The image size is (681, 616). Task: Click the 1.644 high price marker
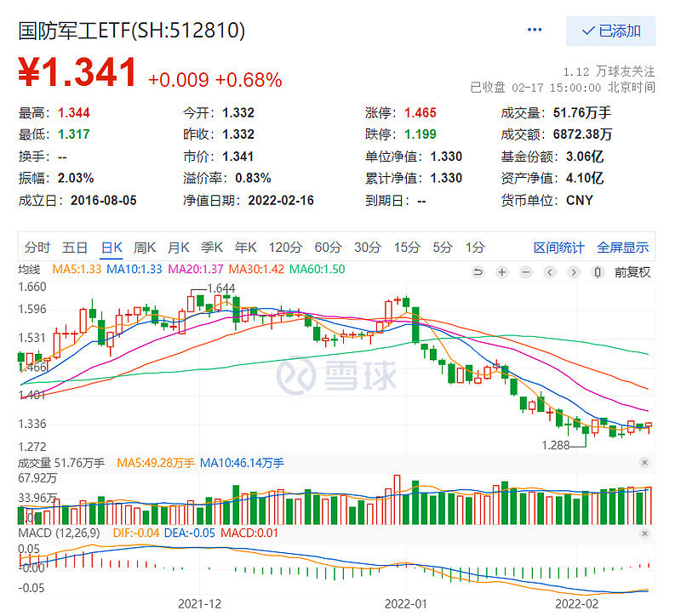tap(221, 288)
